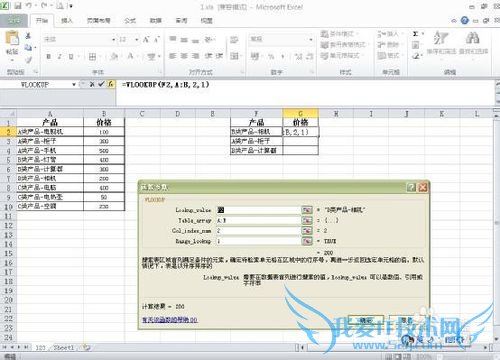The width and height of the screenshot is (500, 360).
Task: Click collapse-dialog icon beside Col_index_num
Action: [x=307, y=231]
